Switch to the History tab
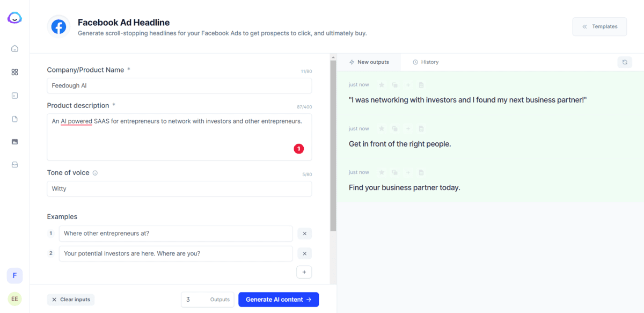Viewport: 644px width, 313px height. [x=426, y=62]
